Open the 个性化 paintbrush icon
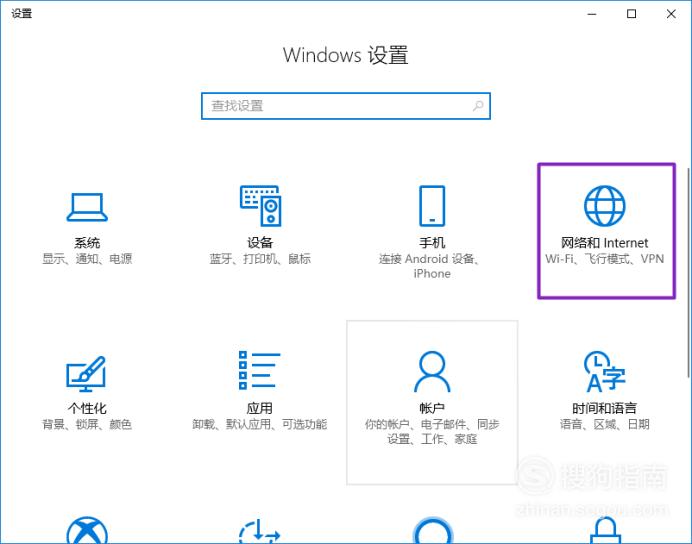The image size is (692, 544). [86, 374]
